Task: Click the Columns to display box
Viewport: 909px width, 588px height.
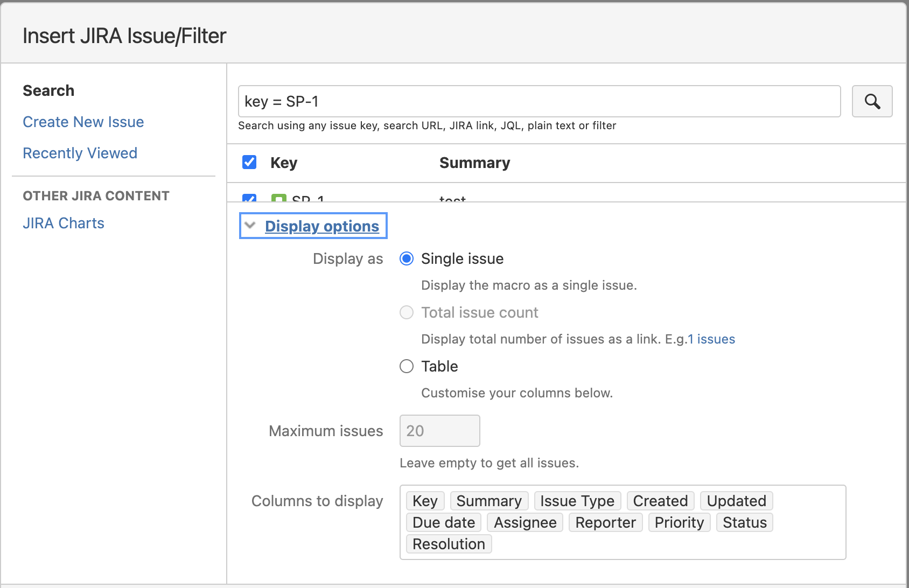Action: 623,522
